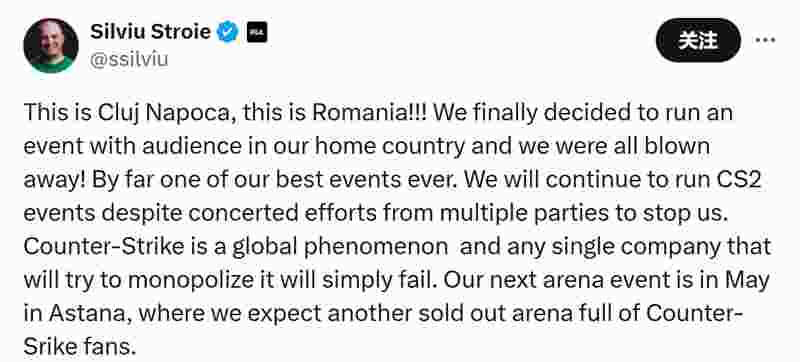800x362 pixels.
Task: Click the blue verified checkmark badge
Action: tap(228, 33)
